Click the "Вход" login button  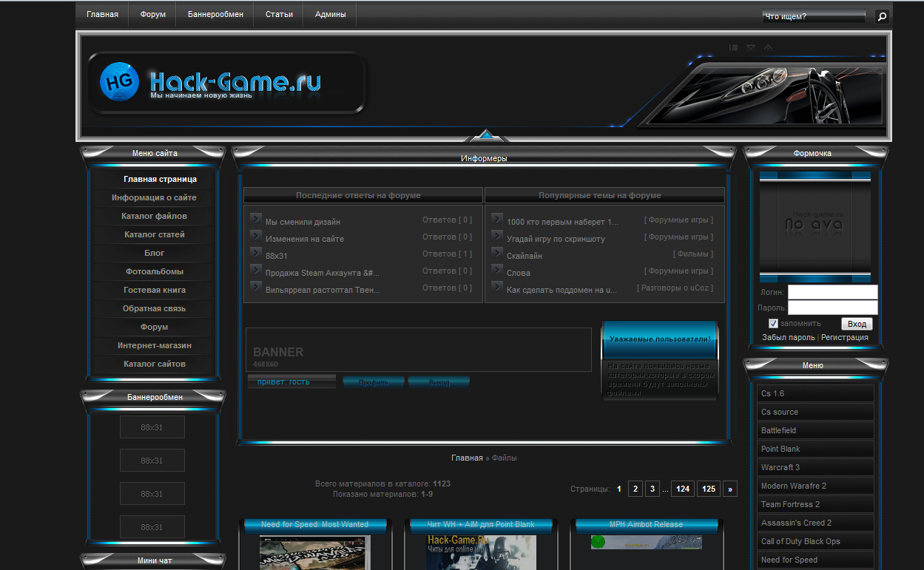click(857, 324)
